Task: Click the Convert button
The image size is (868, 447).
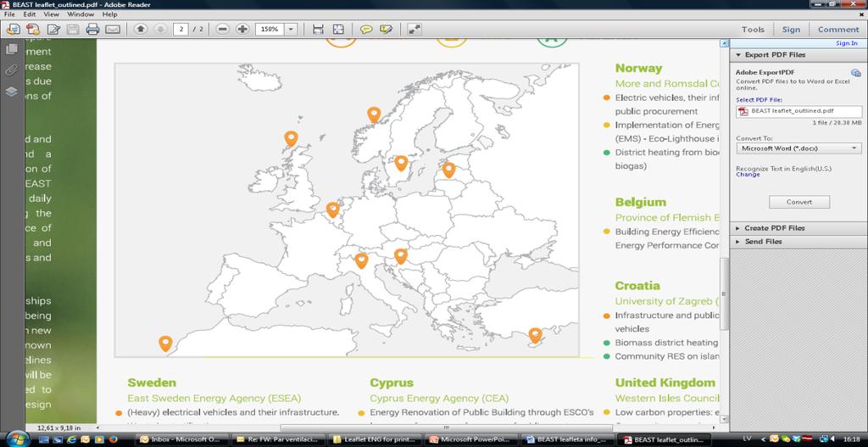Action: click(x=799, y=202)
